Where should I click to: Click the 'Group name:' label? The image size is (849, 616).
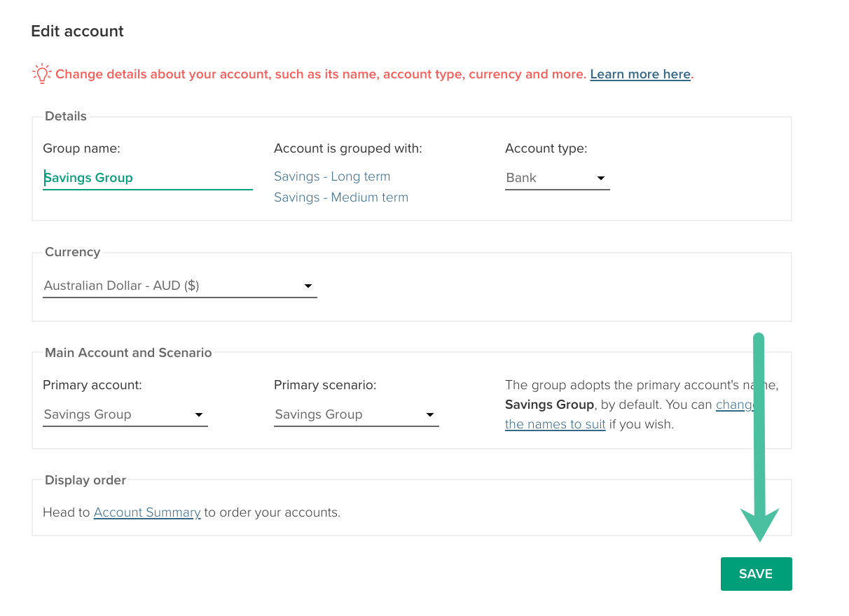coord(81,148)
